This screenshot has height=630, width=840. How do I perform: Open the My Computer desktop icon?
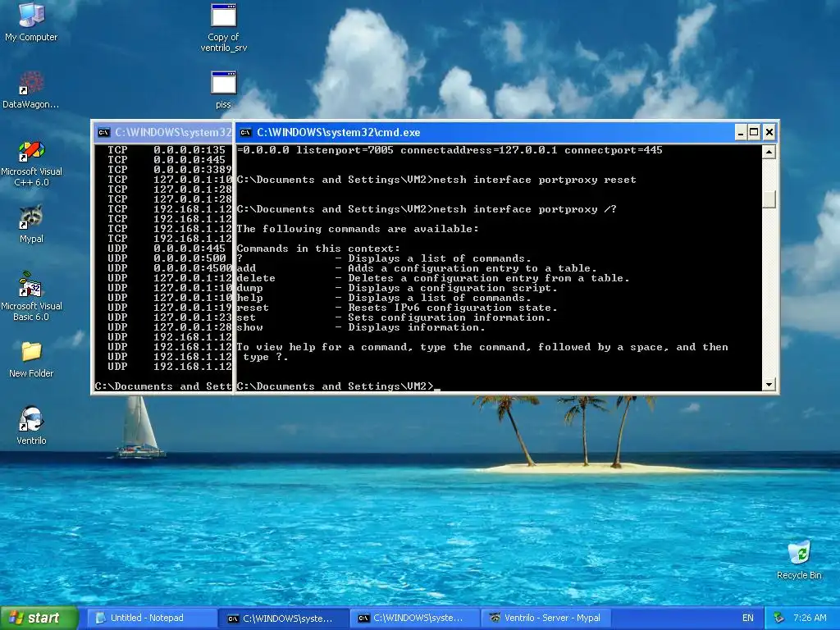[x=31, y=21]
